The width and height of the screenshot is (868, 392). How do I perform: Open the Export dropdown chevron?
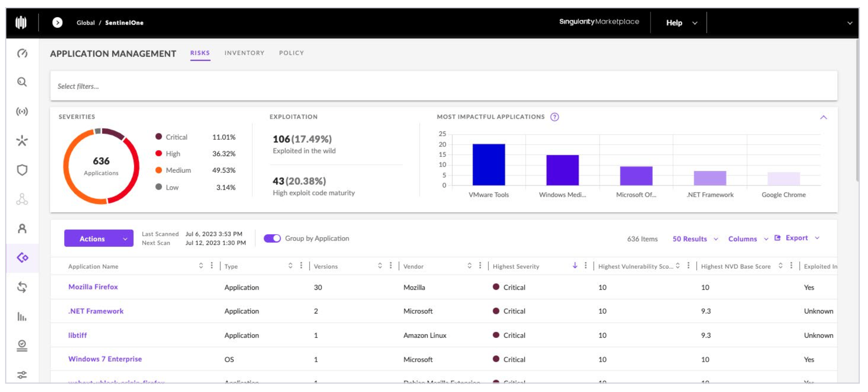coord(817,238)
